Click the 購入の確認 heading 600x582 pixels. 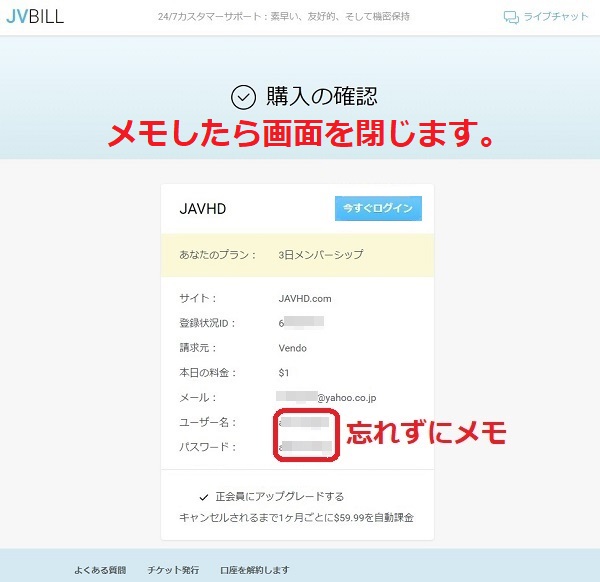(x=322, y=96)
